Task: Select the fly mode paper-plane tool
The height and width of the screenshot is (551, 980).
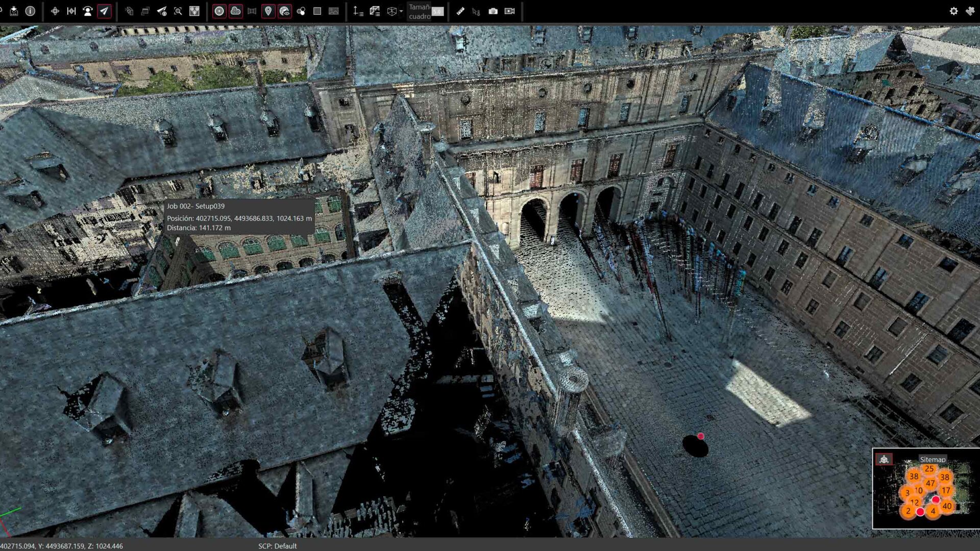Action: pyautogui.click(x=104, y=11)
